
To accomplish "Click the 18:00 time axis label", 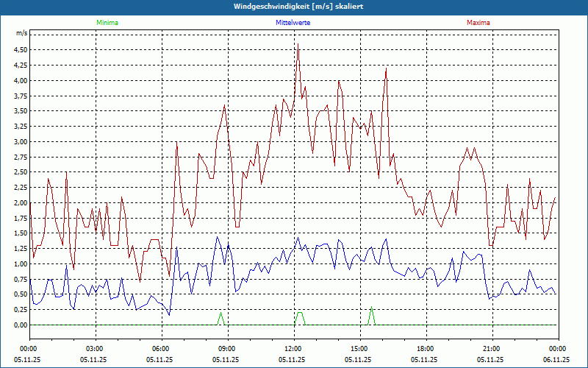I will click(x=427, y=349).
